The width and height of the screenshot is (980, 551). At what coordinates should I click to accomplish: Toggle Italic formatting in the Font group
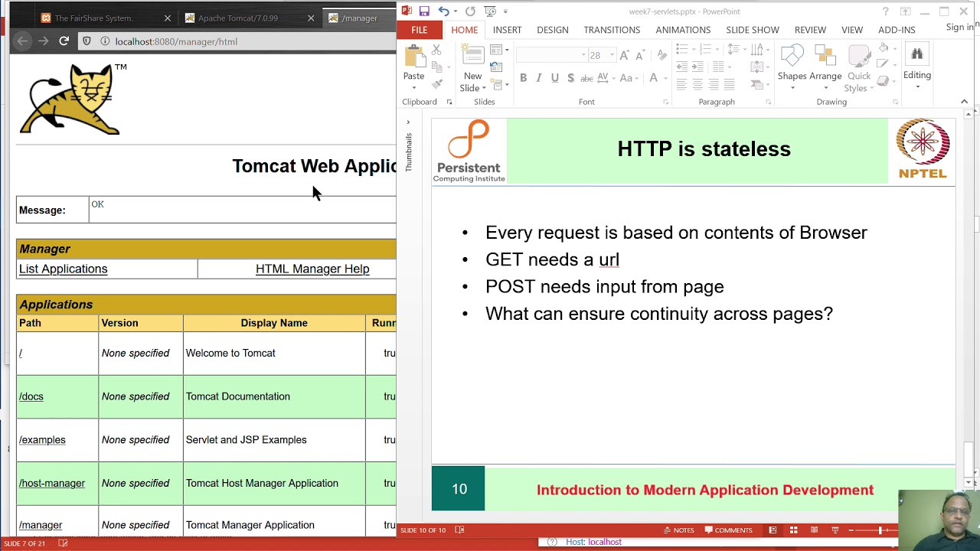click(x=539, y=78)
